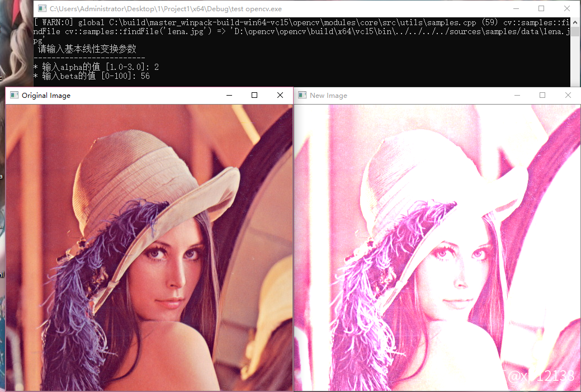
Task: Click the Original Image title text
Action: point(46,95)
